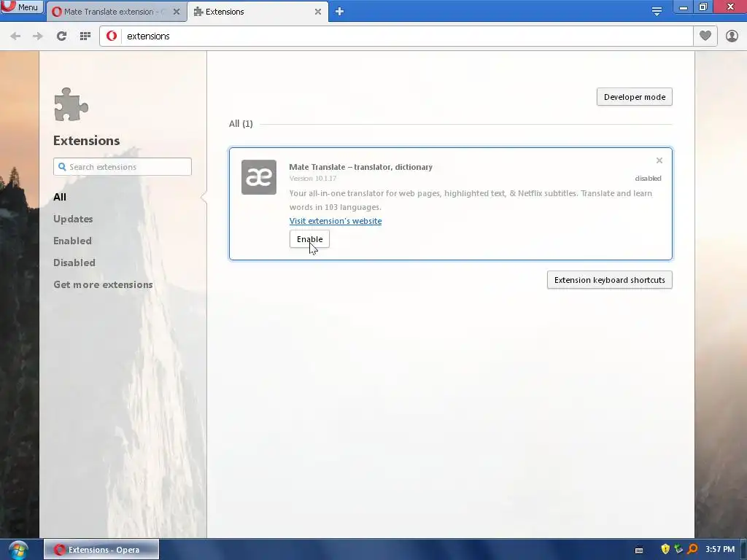Viewport: 747px width, 560px height.
Task: Open Visit extension's website link
Action: point(336,221)
